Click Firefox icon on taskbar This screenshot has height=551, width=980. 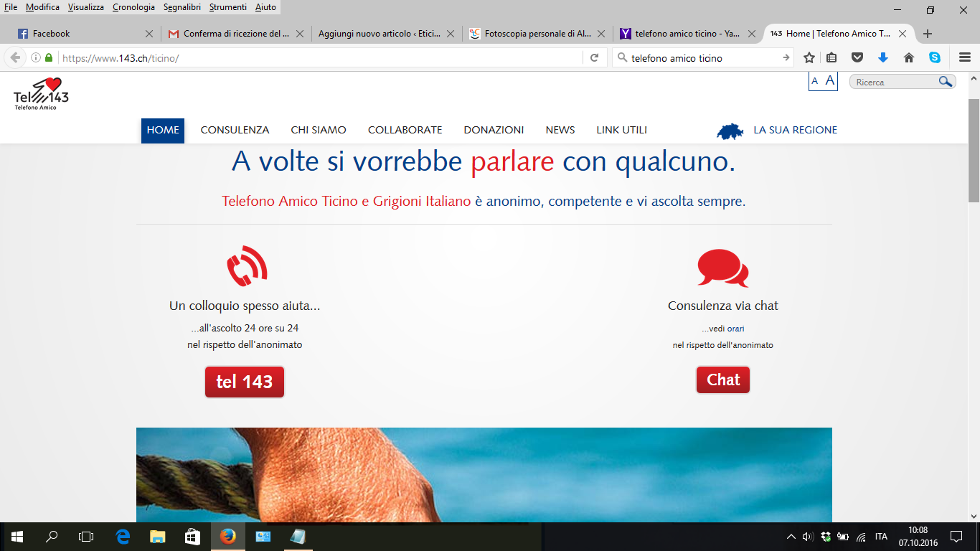(x=227, y=536)
